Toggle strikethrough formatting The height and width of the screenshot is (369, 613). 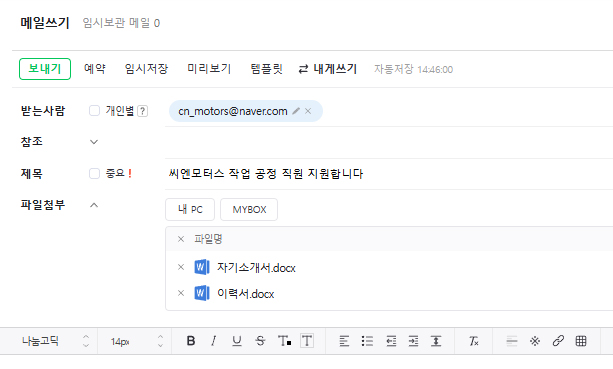tap(260, 341)
